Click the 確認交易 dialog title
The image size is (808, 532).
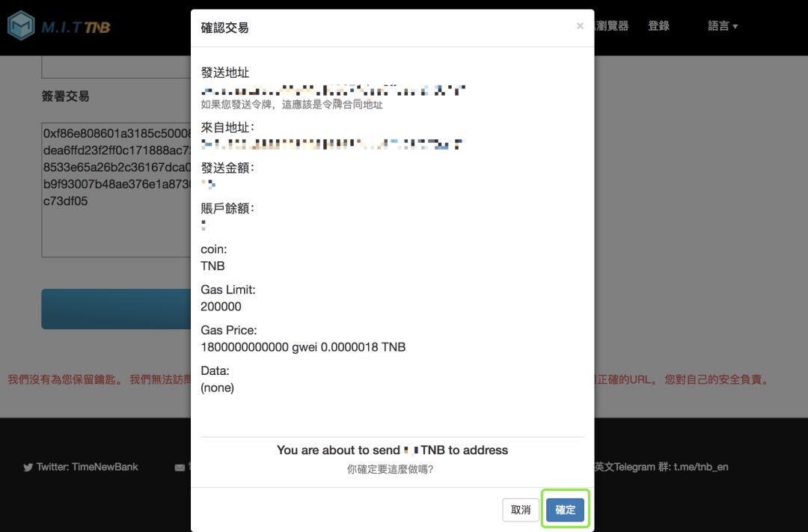pos(224,26)
